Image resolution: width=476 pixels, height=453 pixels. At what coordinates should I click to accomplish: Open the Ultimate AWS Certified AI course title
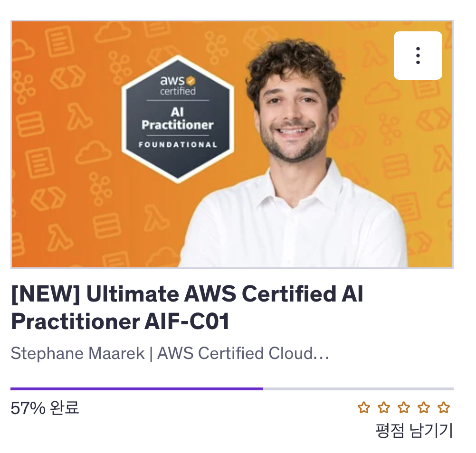(187, 308)
